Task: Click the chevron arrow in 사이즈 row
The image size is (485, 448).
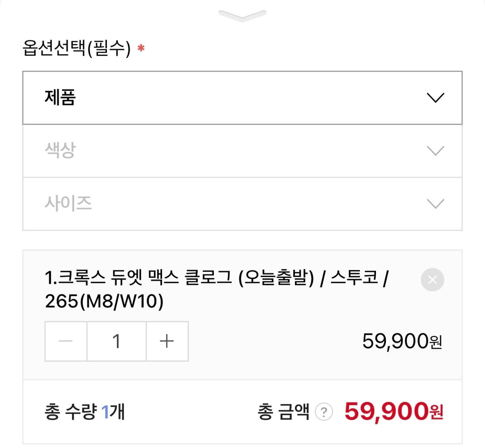Action: click(435, 204)
